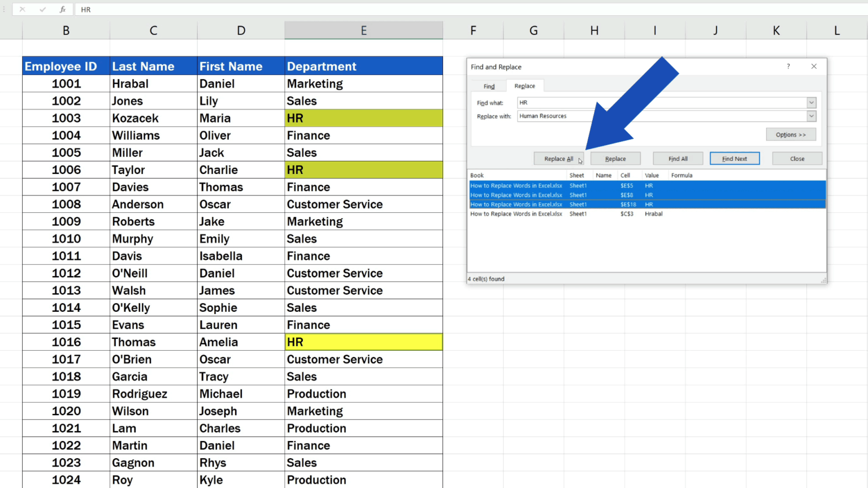The height and width of the screenshot is (488, 868).
Task: Select the Replace tab
Action: coord(525,86)
